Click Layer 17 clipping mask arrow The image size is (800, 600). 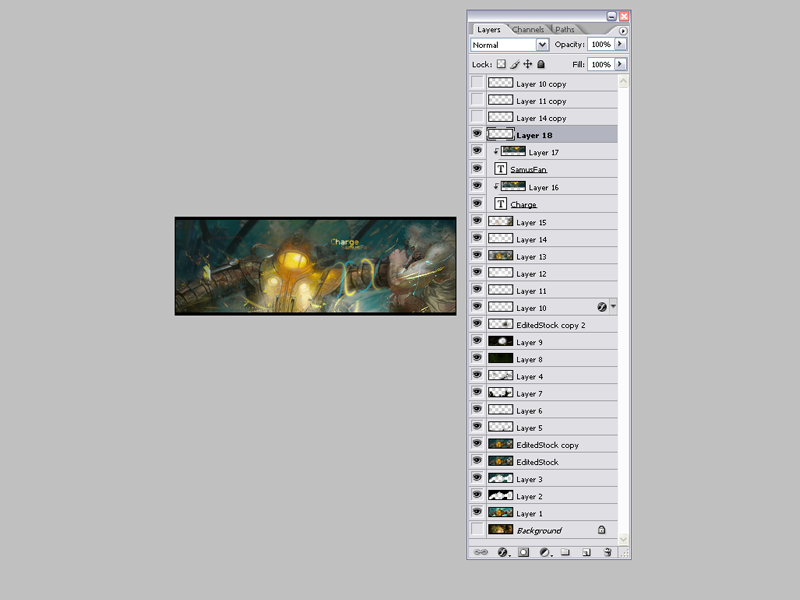click(x=496, y=152)
